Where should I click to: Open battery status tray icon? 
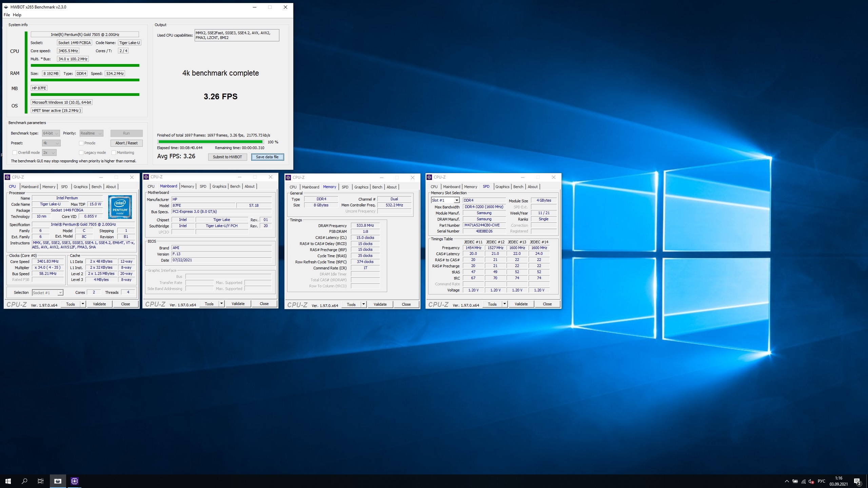(x=795, y=481)
